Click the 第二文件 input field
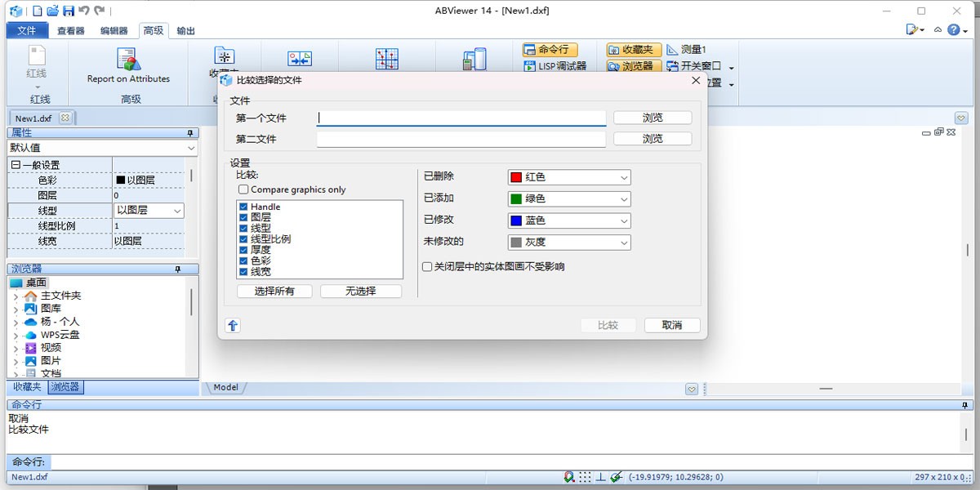This screenshot has width=980, height=490. [461, 140]
